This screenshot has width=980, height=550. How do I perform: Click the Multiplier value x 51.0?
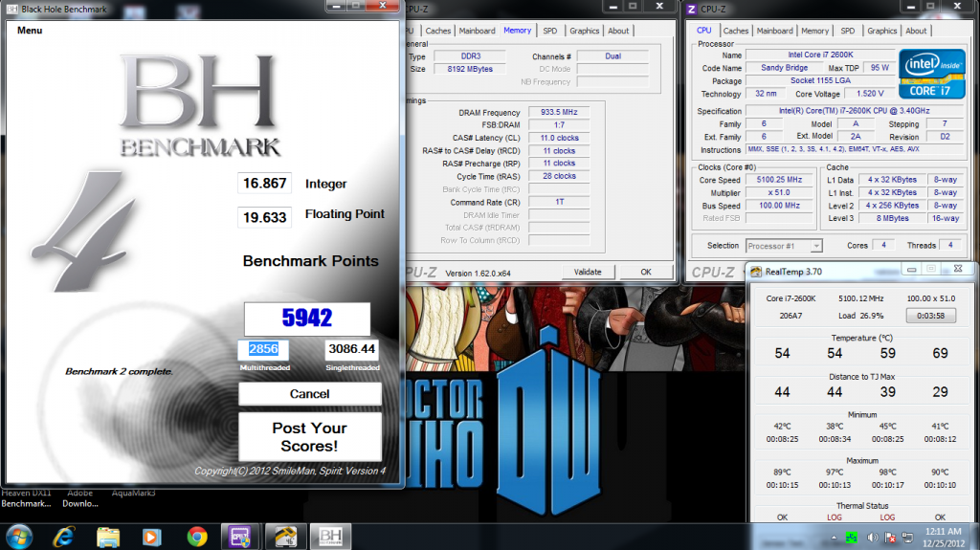(779, 192)
